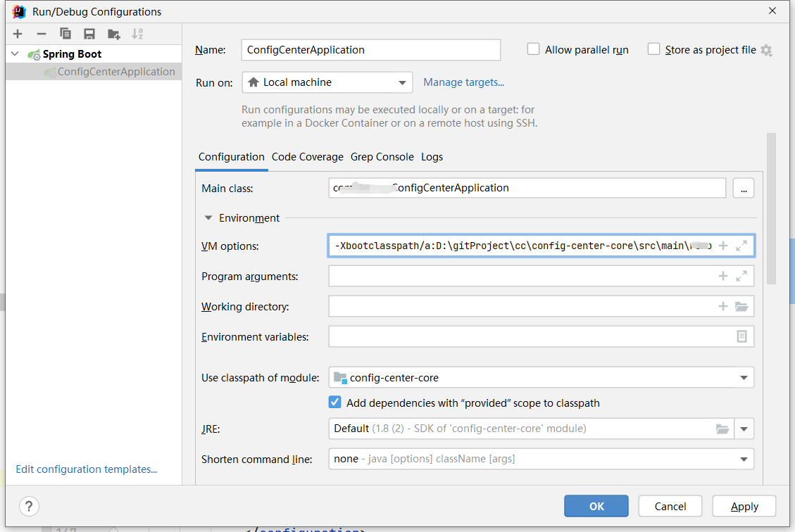Expand VM options field editor

pos(741,246)
